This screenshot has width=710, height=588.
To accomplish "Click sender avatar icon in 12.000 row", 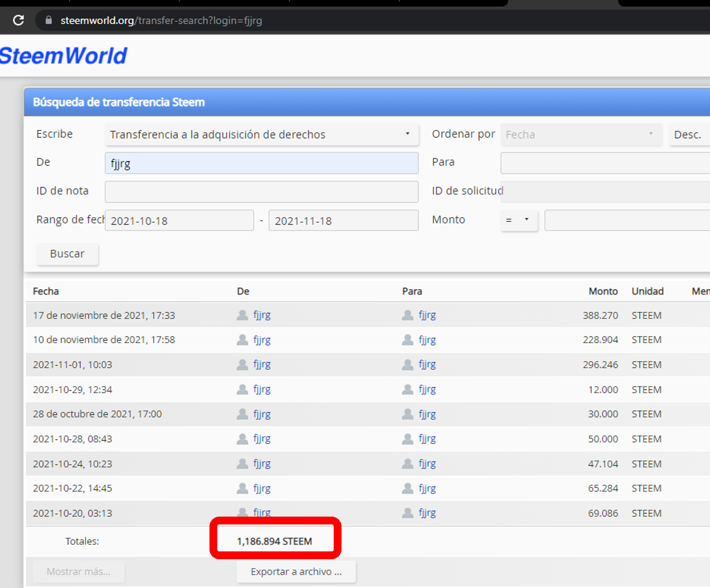I will pos(242,389).
